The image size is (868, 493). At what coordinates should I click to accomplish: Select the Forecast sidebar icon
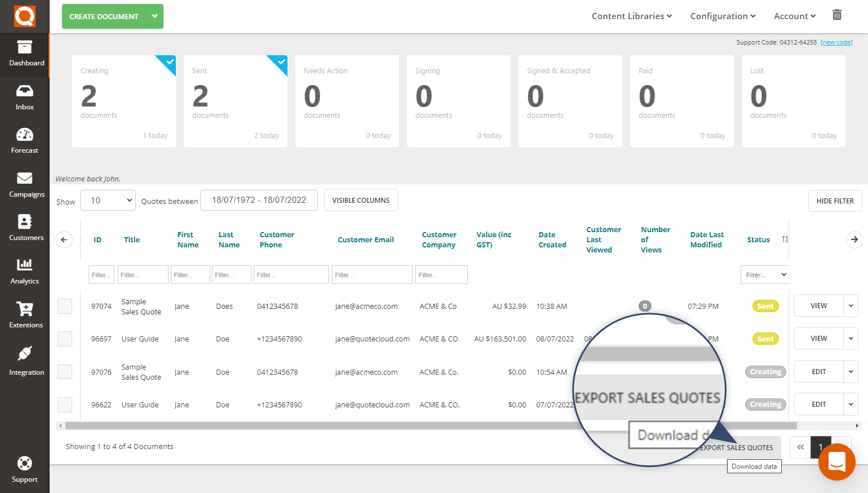24,140
